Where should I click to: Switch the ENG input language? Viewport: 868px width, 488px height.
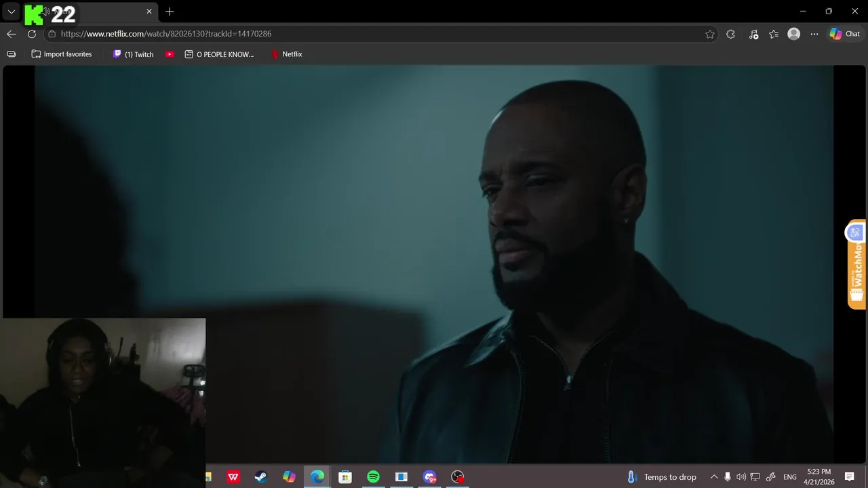(790, 477)
